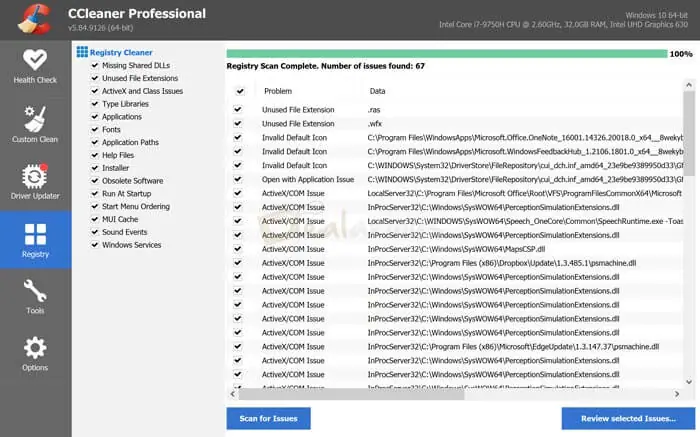Open the Tools wrench icon

[35, 291]
